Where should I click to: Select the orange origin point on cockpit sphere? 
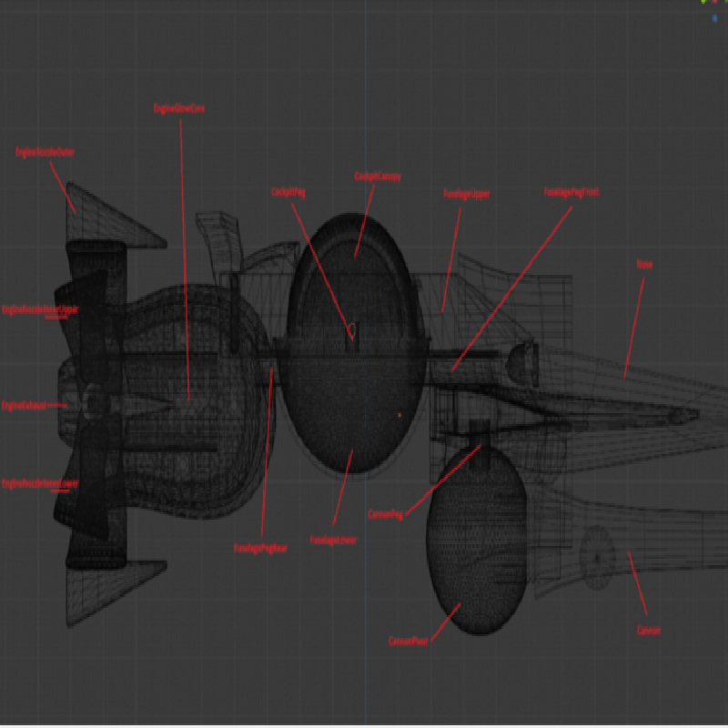point(399,415)
